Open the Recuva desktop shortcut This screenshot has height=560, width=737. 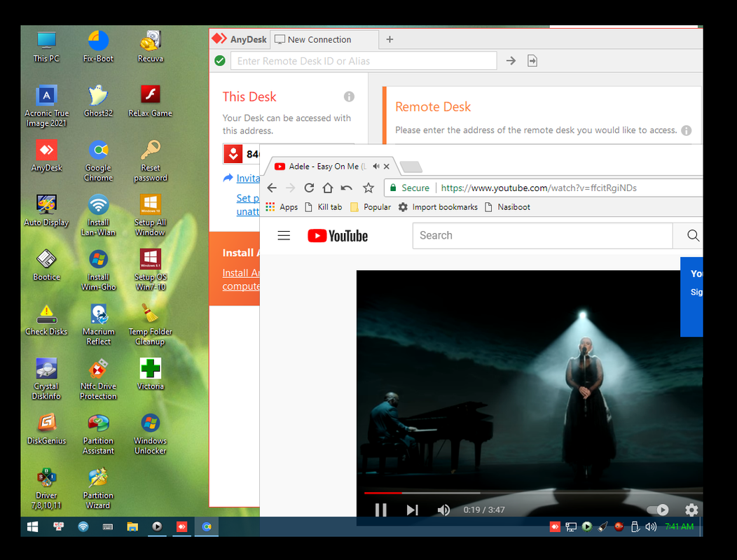[x=151, y=46]
